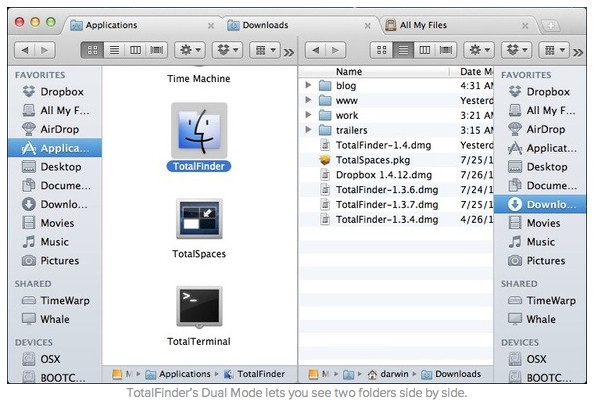Screen dimensions: 593x408
Task: Expand the work folder
Action: pyautogui.click(x=308, y=115)
